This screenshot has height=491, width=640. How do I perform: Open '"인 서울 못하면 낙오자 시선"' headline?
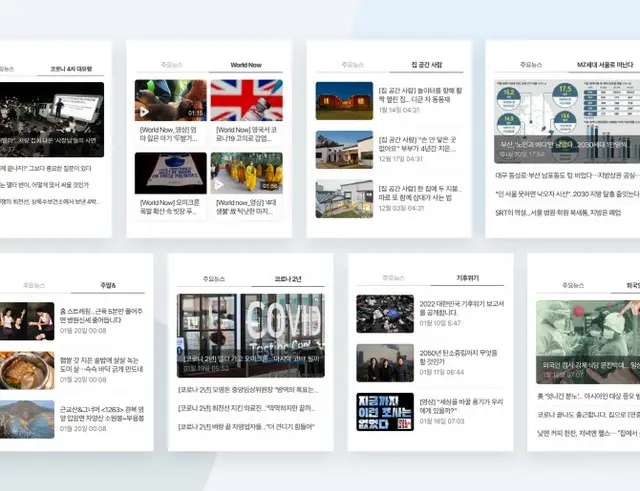(567, 194)
